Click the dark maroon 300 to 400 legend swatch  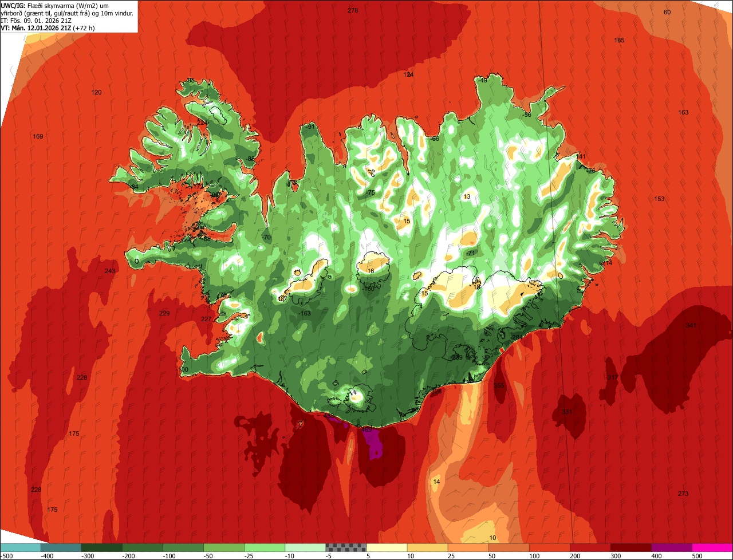(630, 547)
